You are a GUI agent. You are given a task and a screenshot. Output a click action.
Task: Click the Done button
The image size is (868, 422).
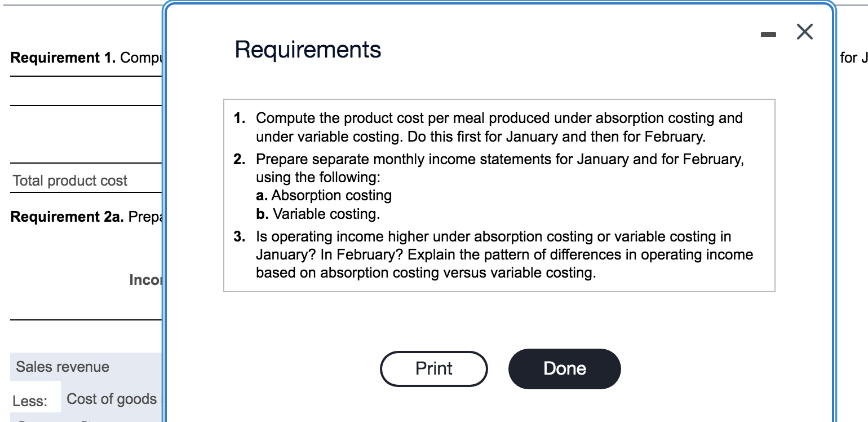coord(564,368)
